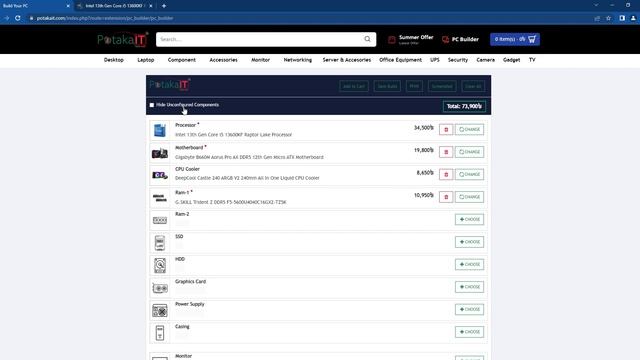Reload the page in browser
The height and width of the screenshot is (360, 640).
(x=18, y=18)
